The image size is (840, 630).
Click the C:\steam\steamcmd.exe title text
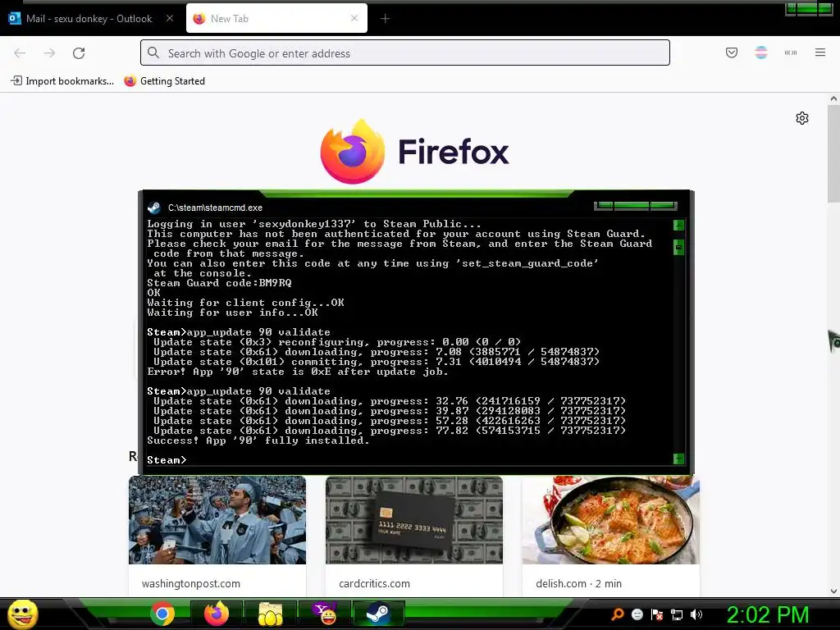[216, 208]
